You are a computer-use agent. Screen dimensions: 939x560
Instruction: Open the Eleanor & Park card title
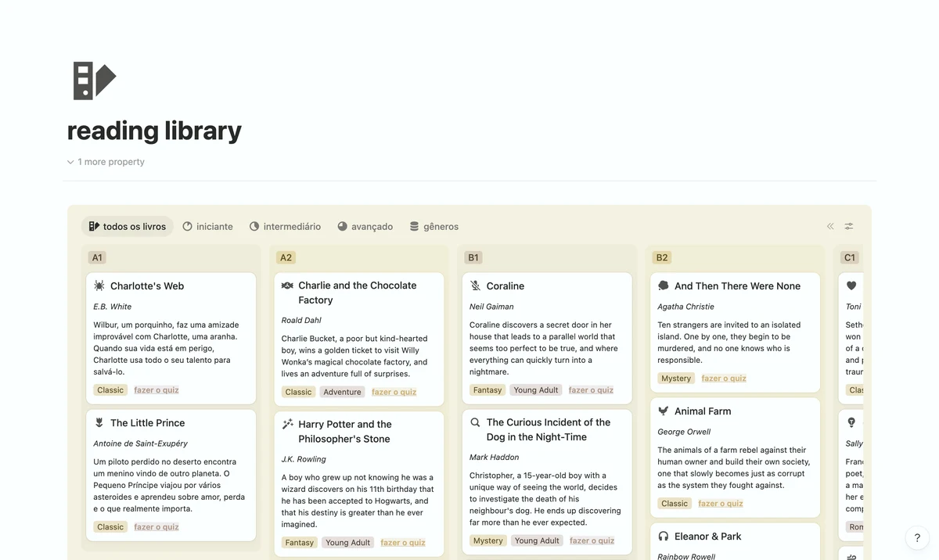tap(708, 537)
